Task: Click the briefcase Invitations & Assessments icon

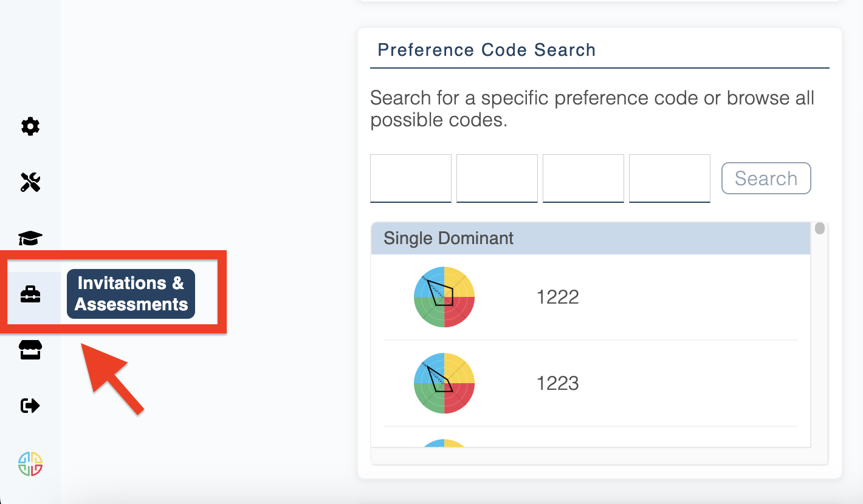Action: pos(30,295)
